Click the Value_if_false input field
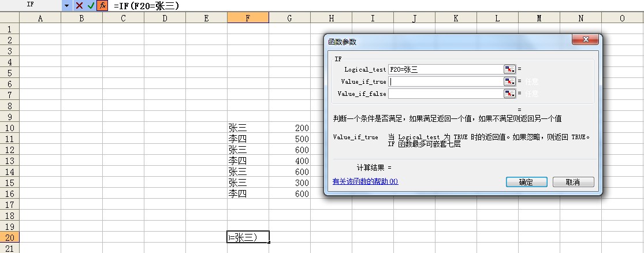Viewport: 644px width, 253px height. click(446, 94)
